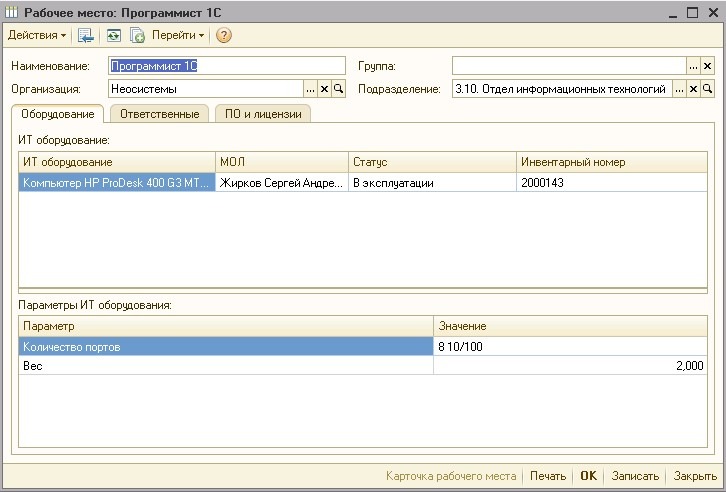Open Группа selection with ellipsis button

coord(693,66)
